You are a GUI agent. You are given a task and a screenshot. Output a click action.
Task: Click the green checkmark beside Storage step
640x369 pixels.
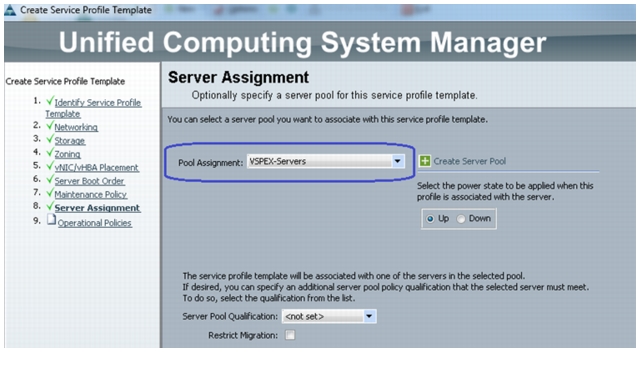(x=50, y=139)
